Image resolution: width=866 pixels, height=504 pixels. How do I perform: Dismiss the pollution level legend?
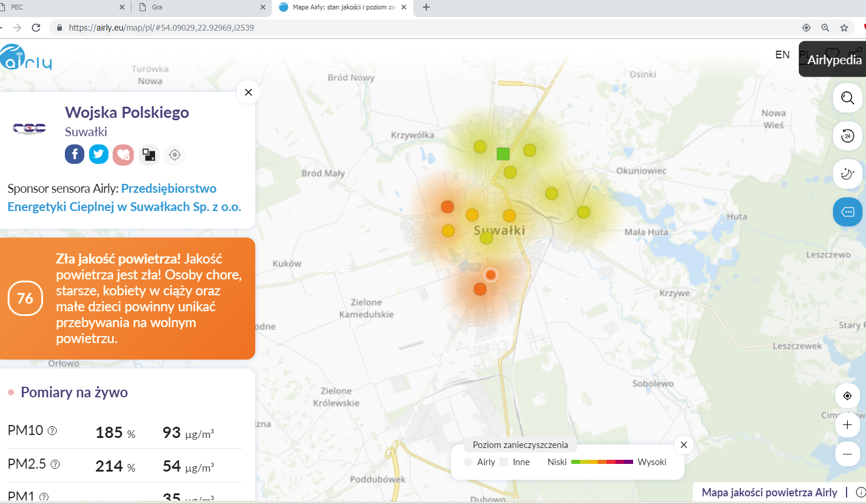point(684,445)
